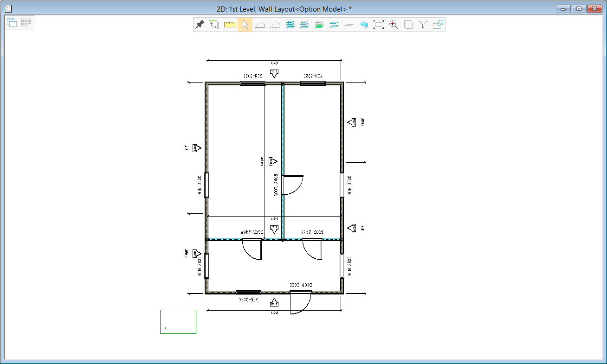Activate the arrow pointer select tool

(x=245, y=25)
